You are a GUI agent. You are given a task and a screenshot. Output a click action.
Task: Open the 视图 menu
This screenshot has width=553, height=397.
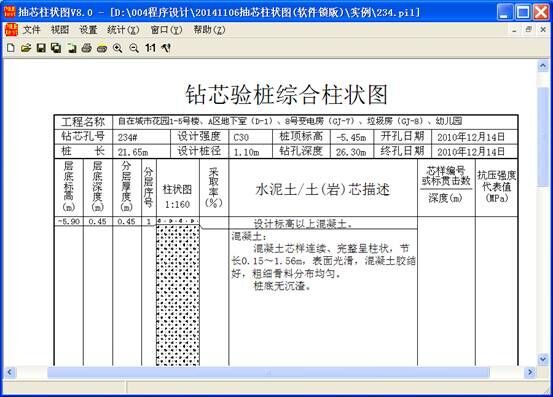coord(60,30)
